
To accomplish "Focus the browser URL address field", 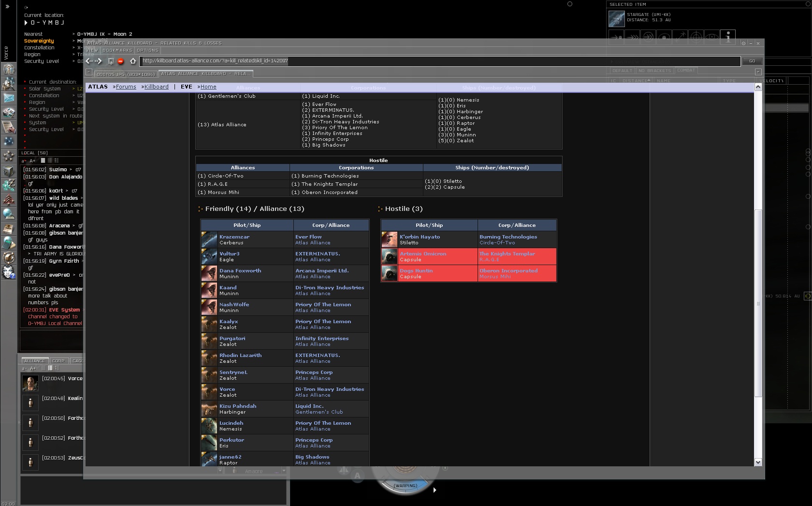I will (x=440, y=61).
